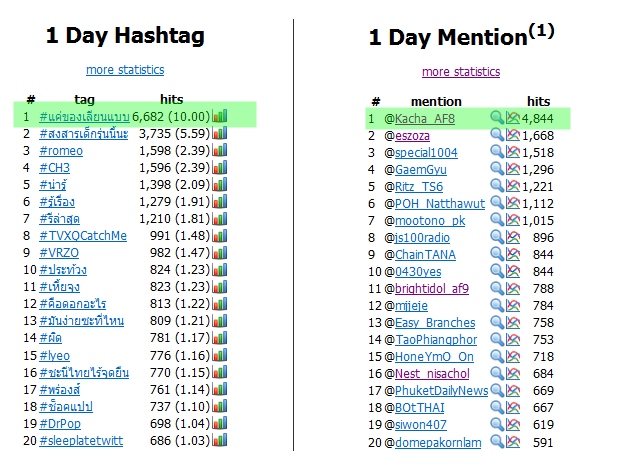Open the line graph icon for @GaemGyu
618x468 pixels.
[x=513, y=169]
